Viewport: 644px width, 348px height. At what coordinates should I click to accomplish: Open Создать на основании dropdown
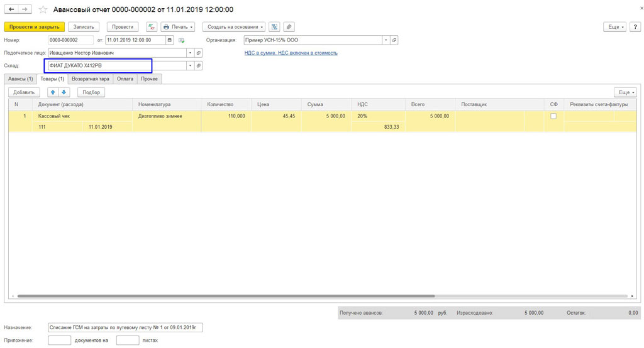click(x=234, y=26)
